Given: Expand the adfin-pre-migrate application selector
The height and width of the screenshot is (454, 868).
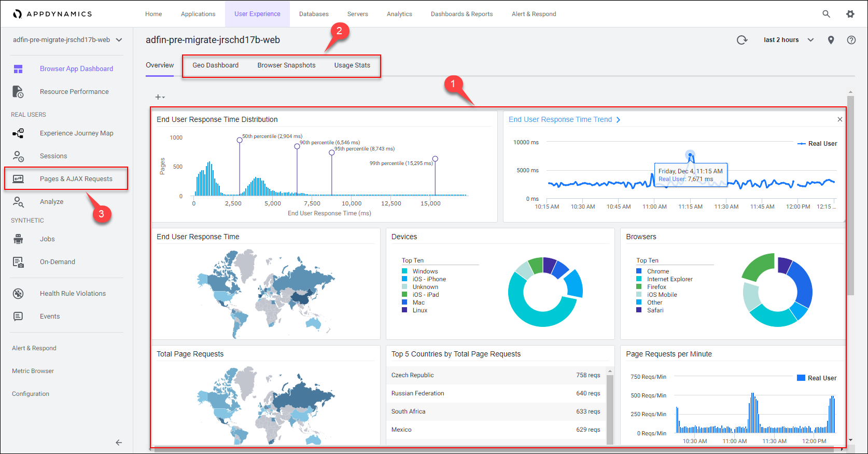Looking at the screenshot, I should [67, 40].
